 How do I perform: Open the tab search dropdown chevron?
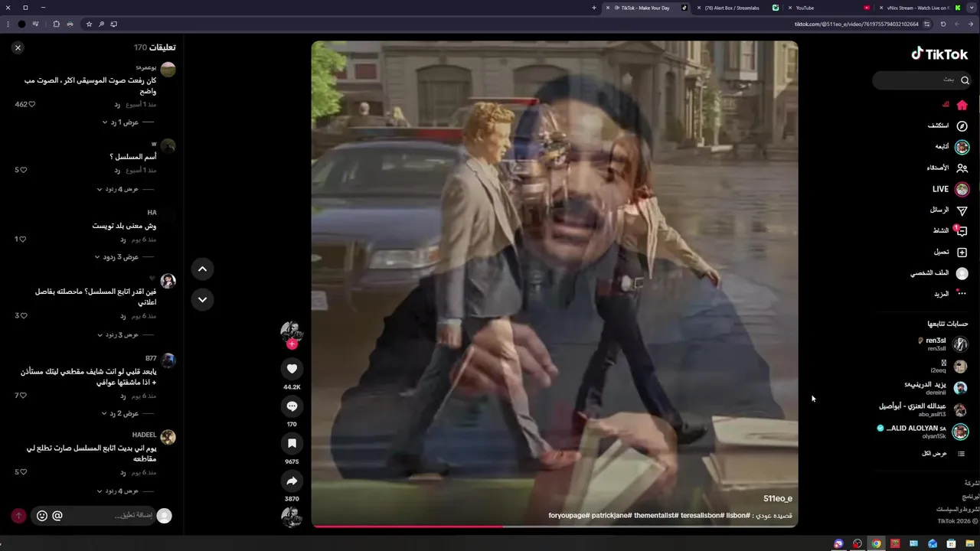[972, 8]
